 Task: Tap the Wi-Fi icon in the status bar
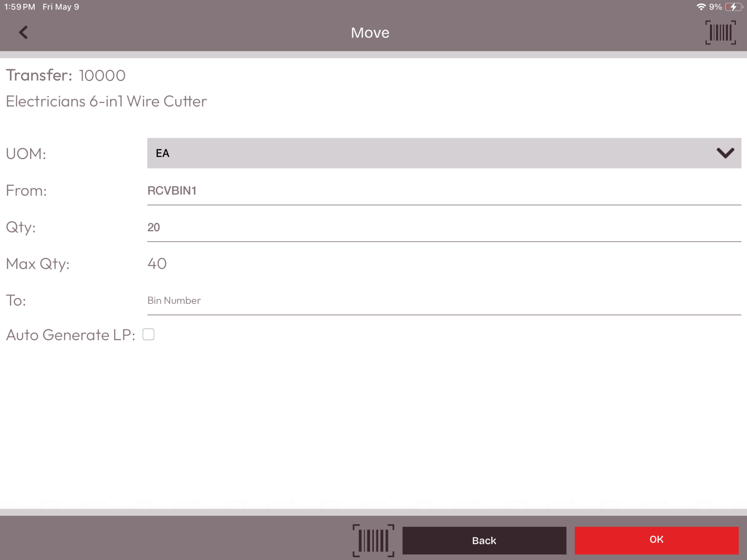point(701,7)
